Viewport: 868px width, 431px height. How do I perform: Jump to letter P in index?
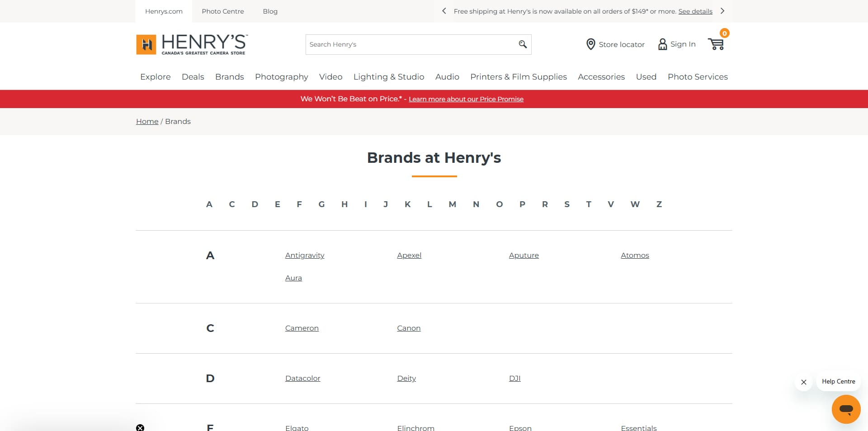[523, 204]
